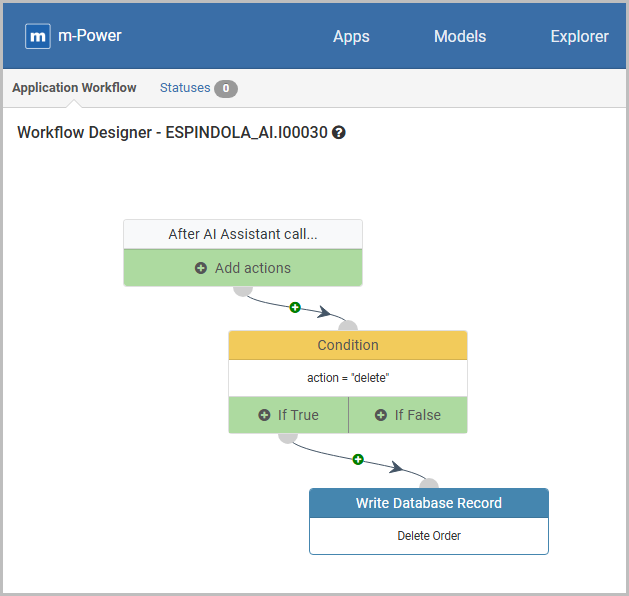Select the Condition node header
The height and width of the screenshot is (596, 629).
tap(348, 345)
